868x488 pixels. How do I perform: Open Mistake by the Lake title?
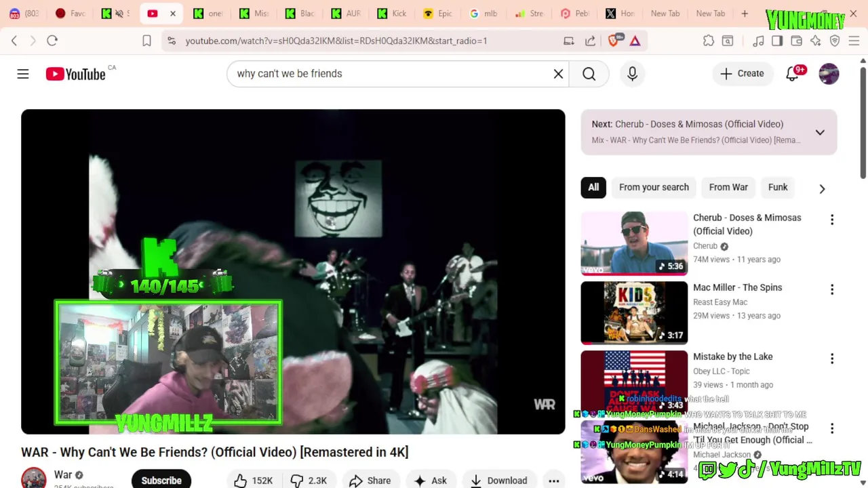point(732,357)
